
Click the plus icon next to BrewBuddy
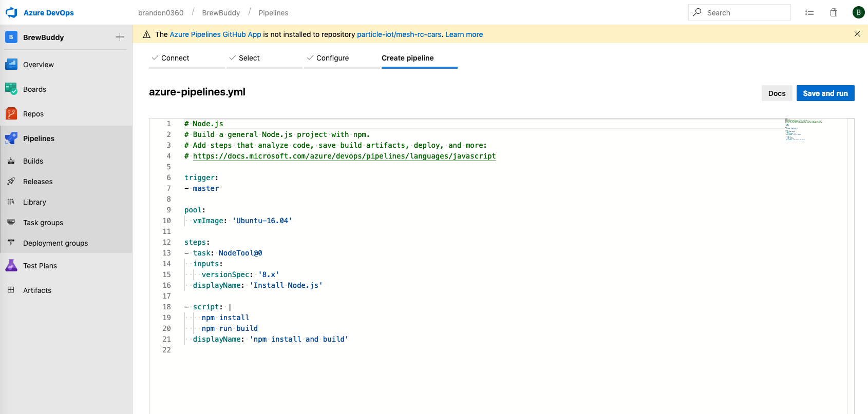120,37
